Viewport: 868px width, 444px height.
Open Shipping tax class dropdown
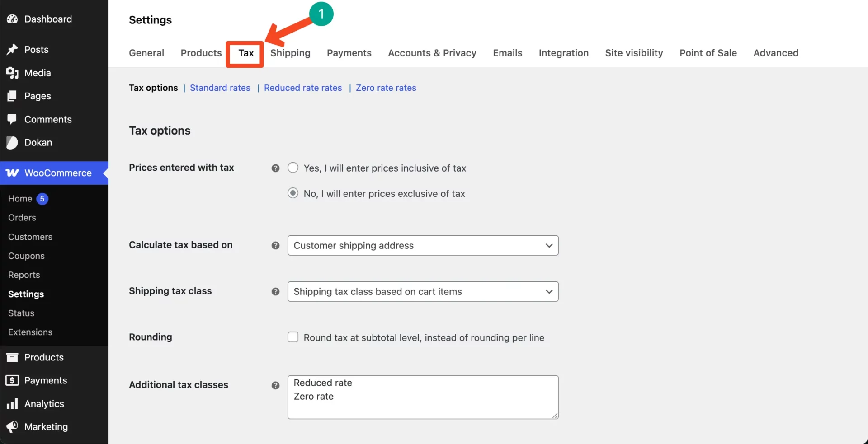tap(423, 291)
